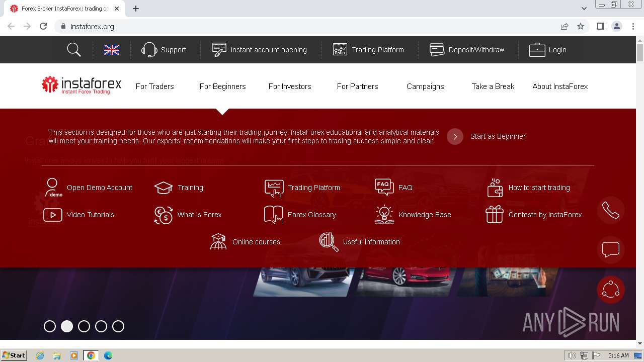
Task: Select the first carousel slide dot
Action: click(50, 326)
